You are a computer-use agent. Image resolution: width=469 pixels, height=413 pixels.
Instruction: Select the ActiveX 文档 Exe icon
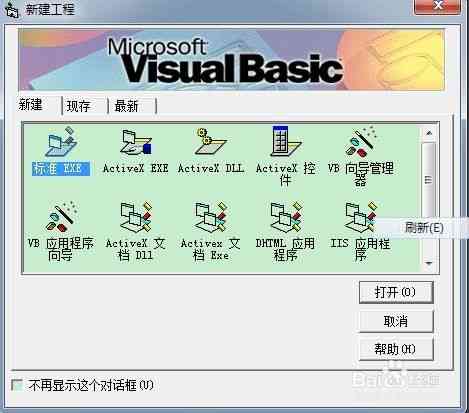tap(211, 217)
